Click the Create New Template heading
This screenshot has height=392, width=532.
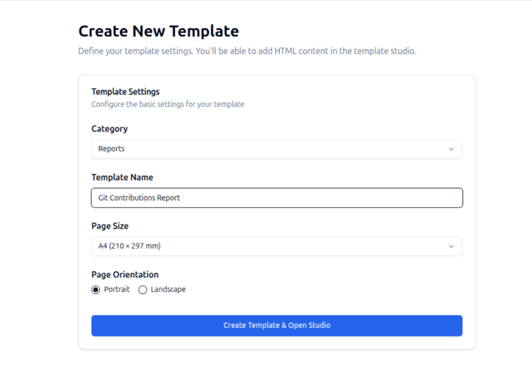tap(158, 31)
